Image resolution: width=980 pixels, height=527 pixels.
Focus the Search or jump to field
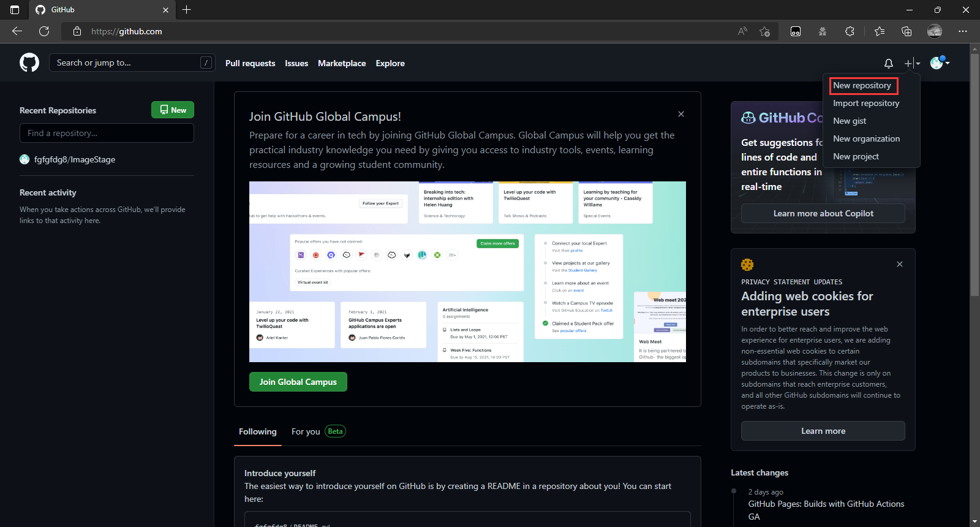pyautogui.click(x=132, y=63)
